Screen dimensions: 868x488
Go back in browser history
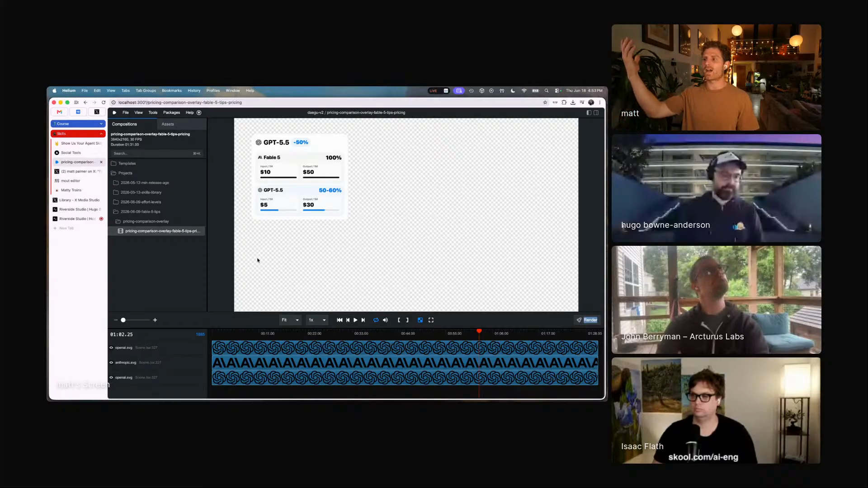pos(85,103)
